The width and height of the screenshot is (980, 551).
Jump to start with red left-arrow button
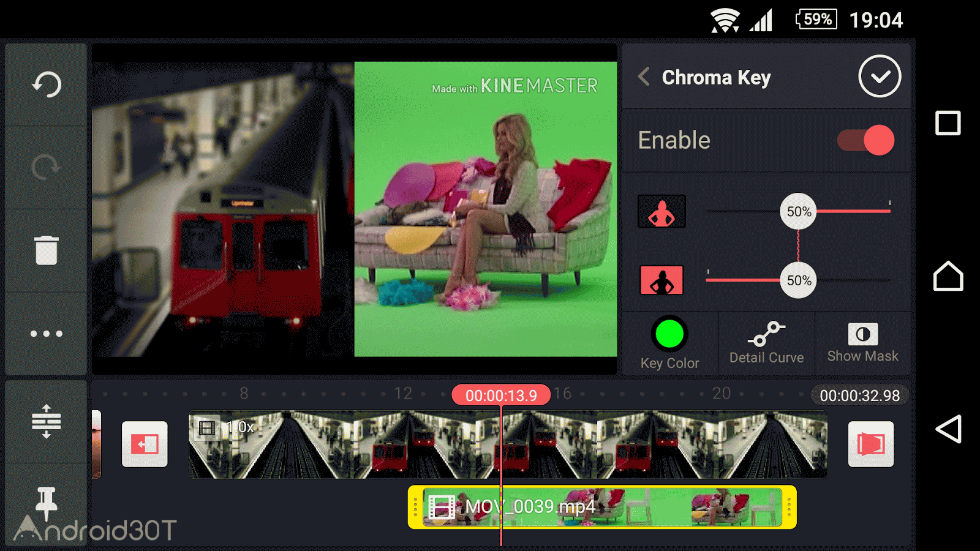(145, 444)
